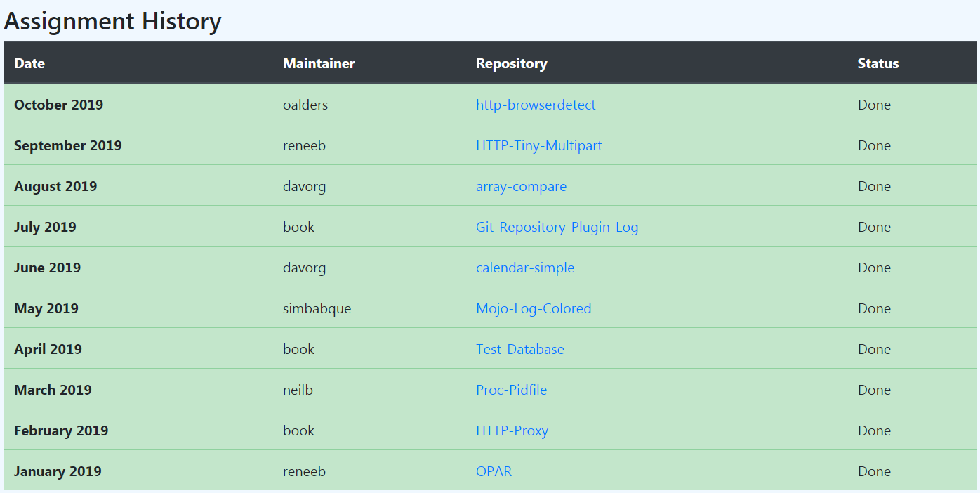The image size is (980, 493).
Task: Open the Mojo-Log-Colored repository link
Action: point(534,308)
